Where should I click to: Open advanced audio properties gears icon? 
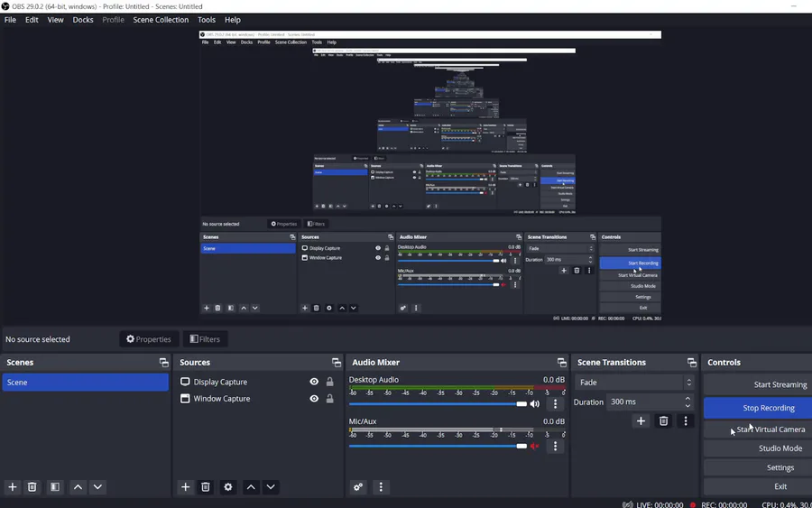tap(358, 486)
